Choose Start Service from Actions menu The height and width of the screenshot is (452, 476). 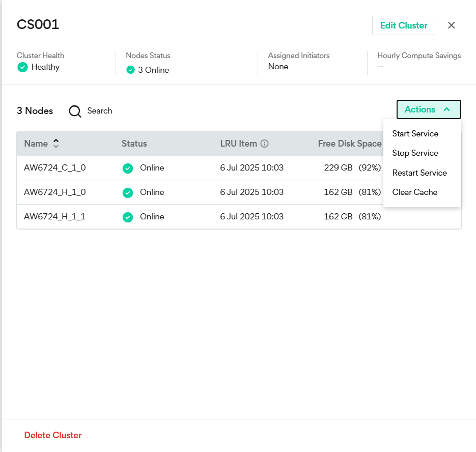415,134
